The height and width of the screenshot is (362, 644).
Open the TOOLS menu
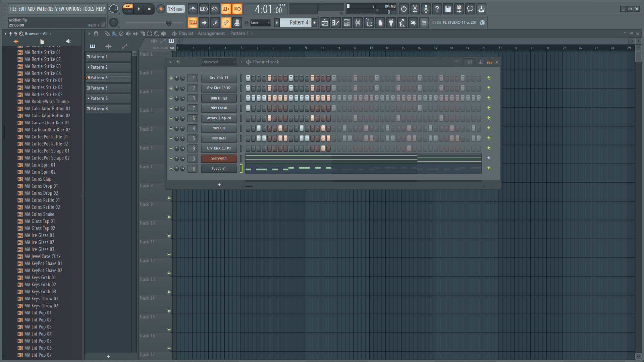click(x=88, y=9)
